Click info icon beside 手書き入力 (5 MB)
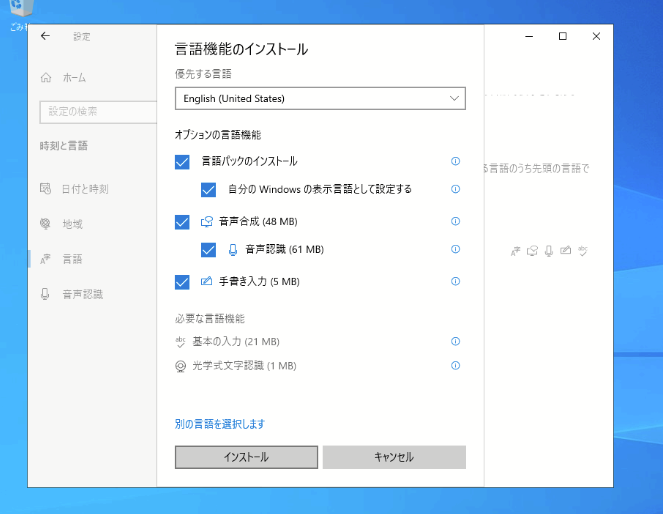Viewport: 663px width, 514px height. click(455, 282)
